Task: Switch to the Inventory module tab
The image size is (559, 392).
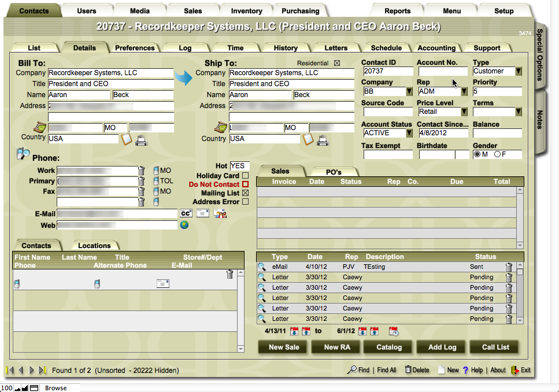Action: [246, 11]
